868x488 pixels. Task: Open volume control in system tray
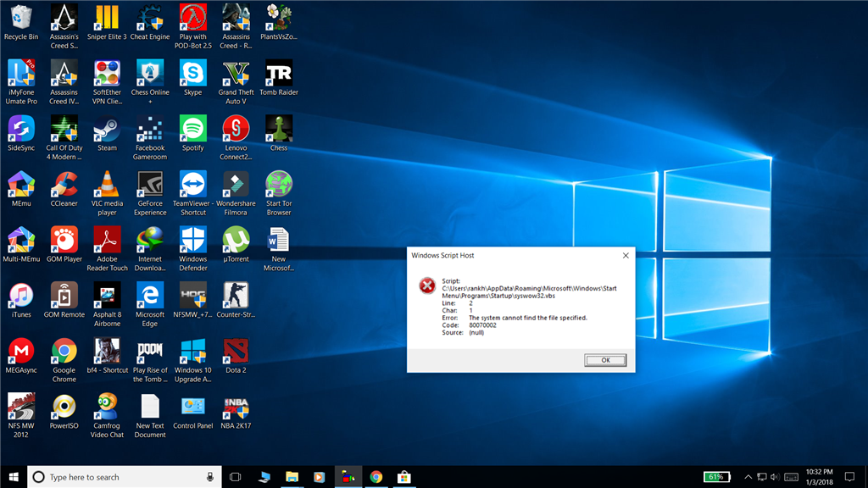pos(775,477)
